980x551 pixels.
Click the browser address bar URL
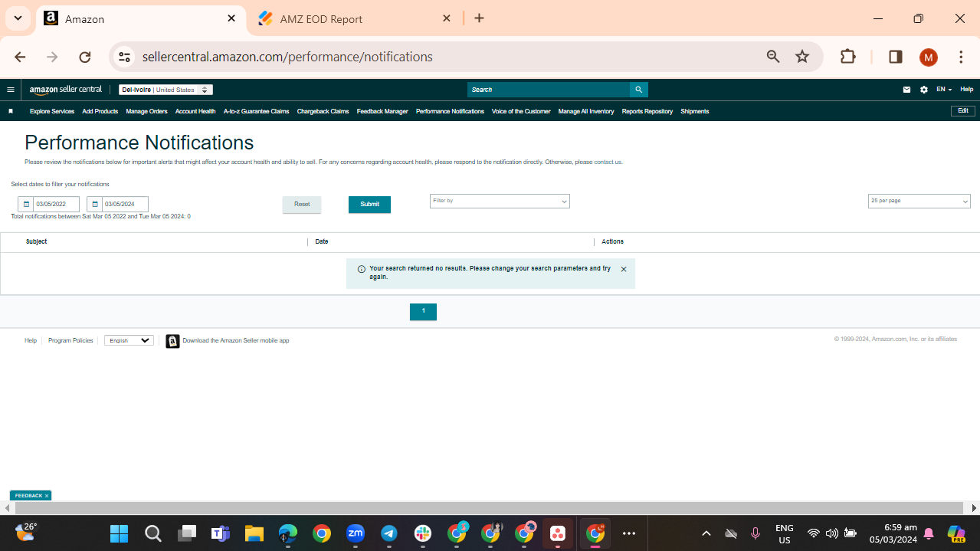pyautogui.click(x=287, y=57)
